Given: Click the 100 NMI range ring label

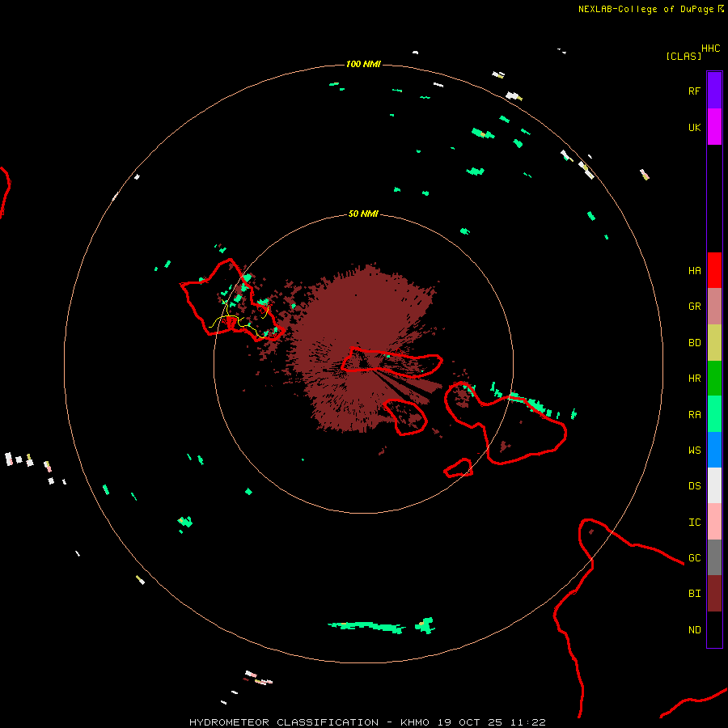Looking at the screenshot, I should (x=363, y=64).
